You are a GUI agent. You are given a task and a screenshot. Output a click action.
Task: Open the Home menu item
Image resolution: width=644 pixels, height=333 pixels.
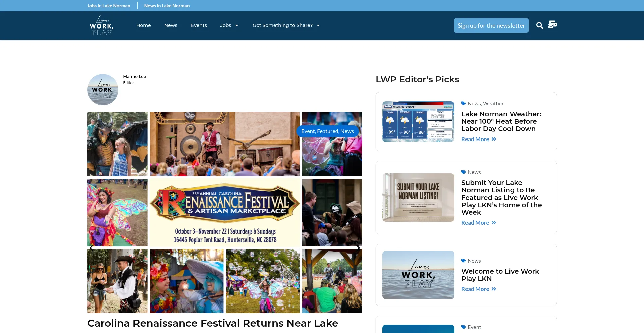point(143,25)
